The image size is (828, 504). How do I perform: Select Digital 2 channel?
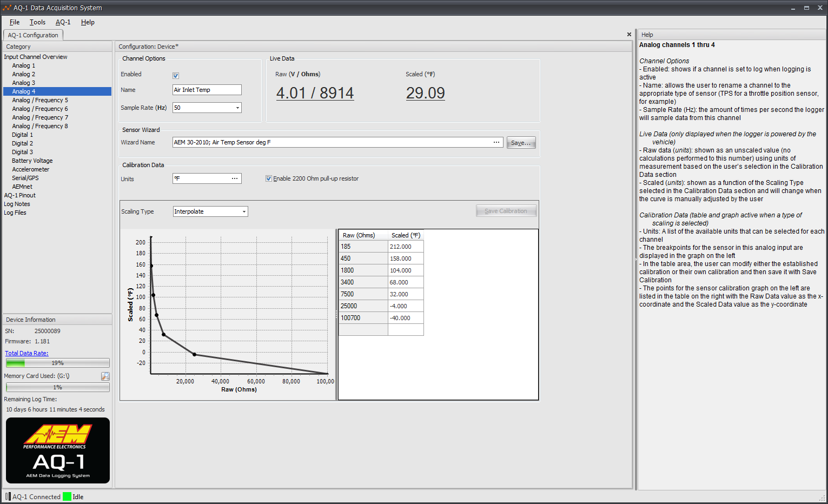point(23,143)
